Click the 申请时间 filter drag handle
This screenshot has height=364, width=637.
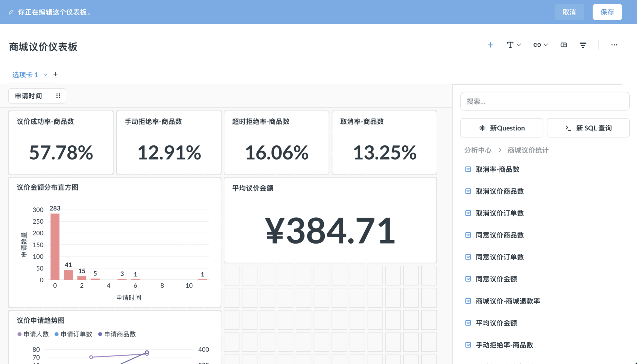58,96
